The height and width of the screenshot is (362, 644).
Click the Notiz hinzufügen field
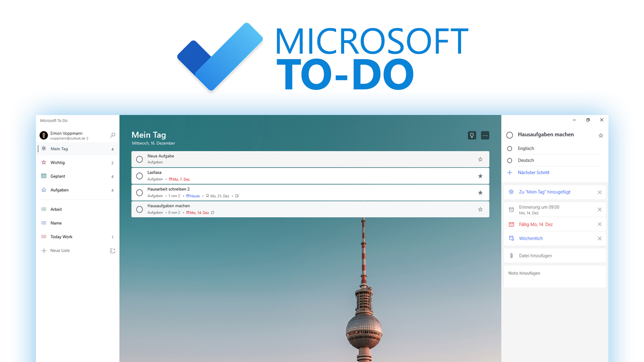[x=524, y=273]
